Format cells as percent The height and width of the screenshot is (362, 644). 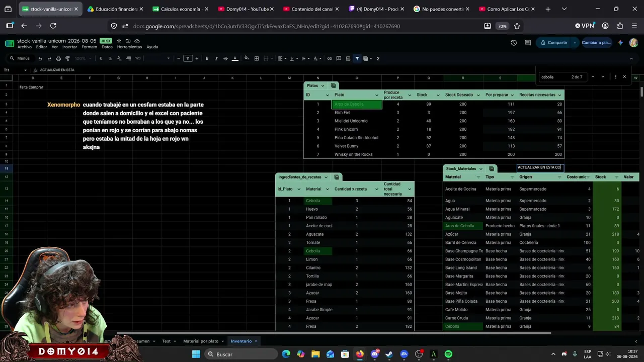click(x=110, y=58)
